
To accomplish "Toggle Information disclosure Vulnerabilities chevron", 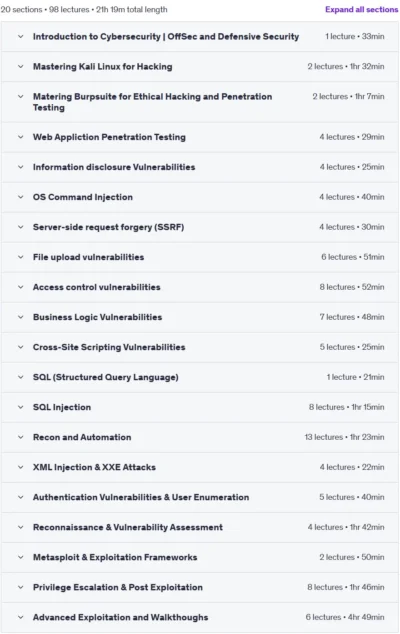I will 21,167.
